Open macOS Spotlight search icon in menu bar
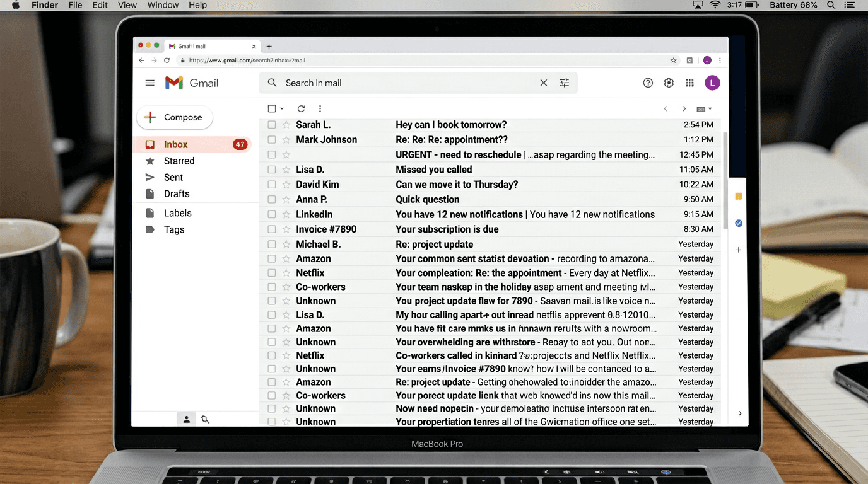This screenshot has height=484, width=868. coord(831,5)
